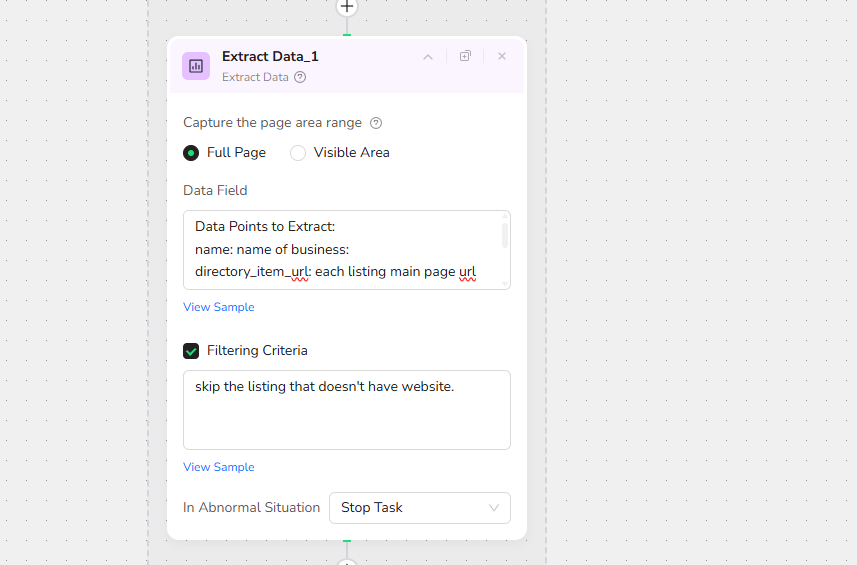This screenshot has width=857, height=565.
Task: Click green connector handle at card top
Action: click(x=347, y=35)
